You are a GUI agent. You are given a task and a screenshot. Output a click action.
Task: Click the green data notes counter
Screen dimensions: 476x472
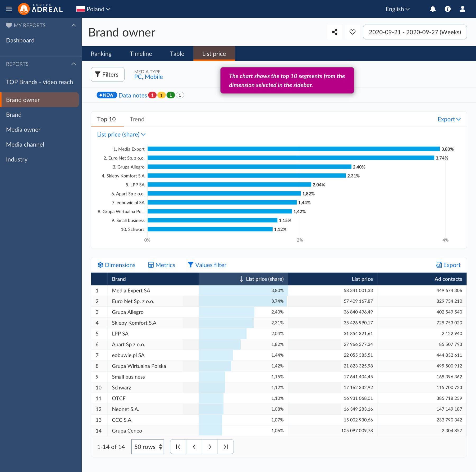click(x=171, y=95)
